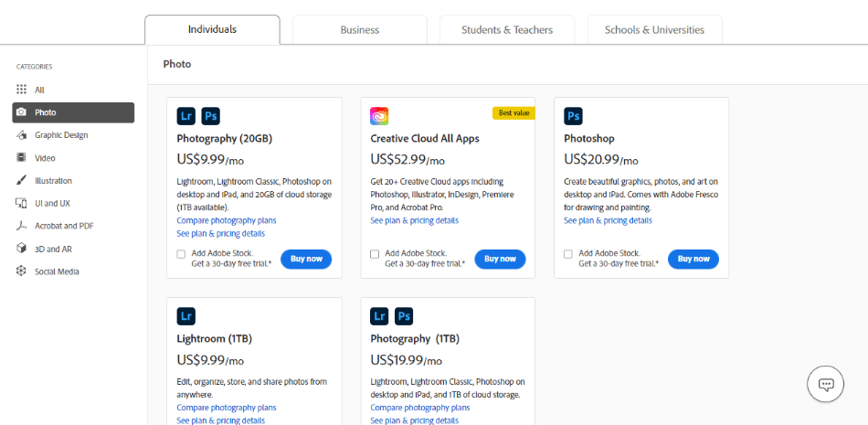The height and width of the screenshot is (425, 868).
Task: See plan & pricing details for Creative Cloud
Action: 414,220
